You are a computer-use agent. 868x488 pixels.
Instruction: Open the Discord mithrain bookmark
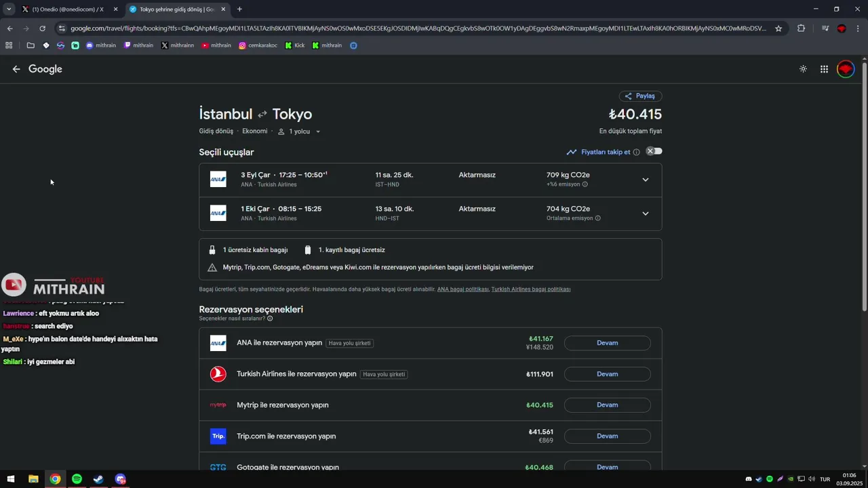pos(101,45)
